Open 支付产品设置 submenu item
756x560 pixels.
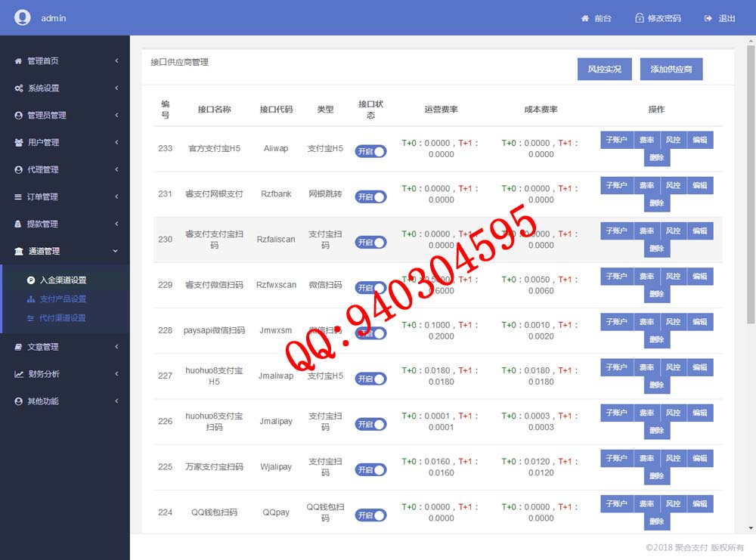click(x=64, y=299)
